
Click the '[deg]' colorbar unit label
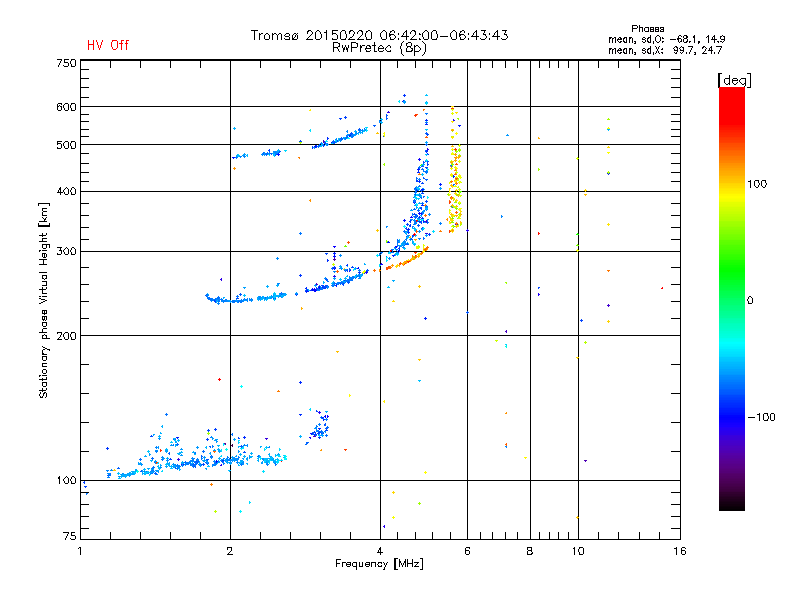pyautogui.click(x=734, y=80)
